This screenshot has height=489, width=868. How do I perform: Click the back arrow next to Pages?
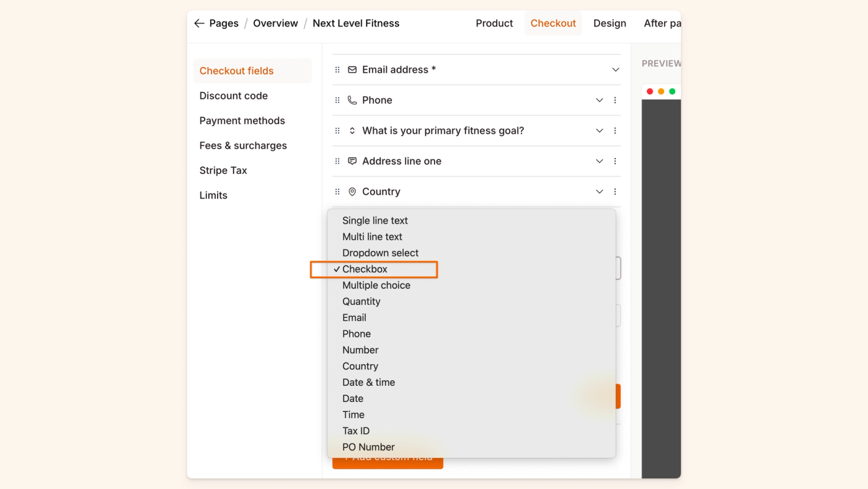(x=199, y=23)
